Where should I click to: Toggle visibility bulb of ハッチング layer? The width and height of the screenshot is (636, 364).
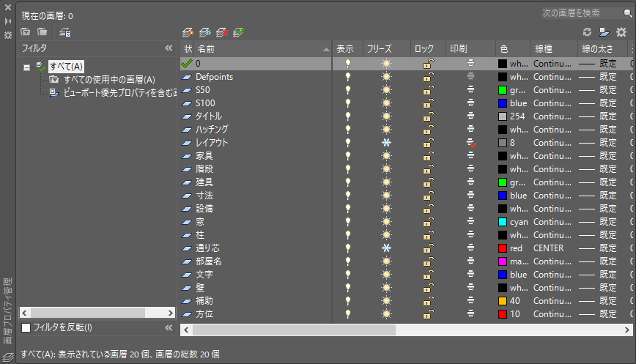(x=347, y=130)
